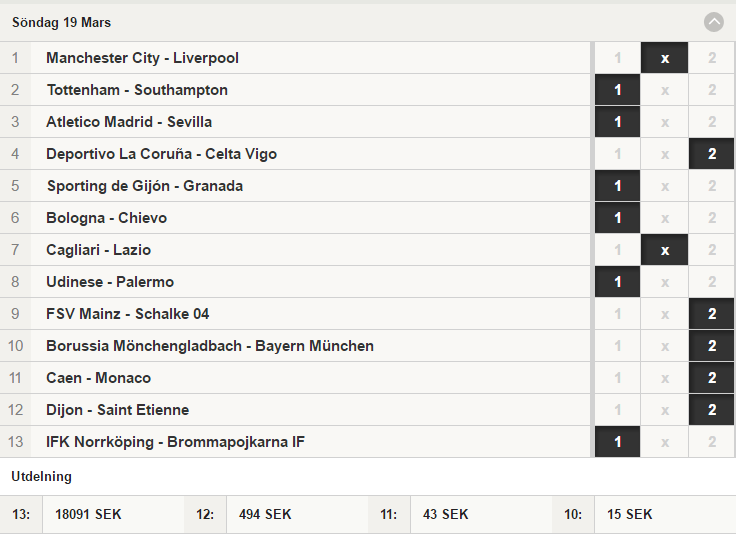This screenshot has height=534, width=736.
Task: Select x for Deportivo La Coruña - Celta Vigo
Action: point(665,153)
